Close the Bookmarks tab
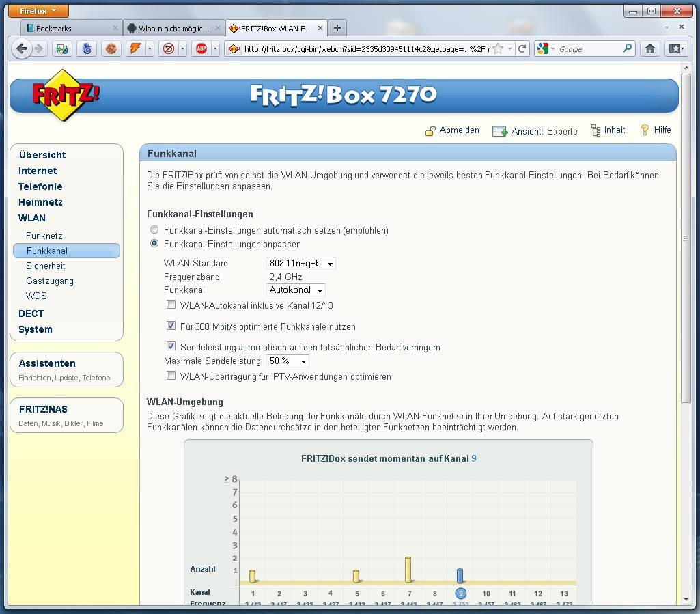700x614 pixels. coord(115,28)
